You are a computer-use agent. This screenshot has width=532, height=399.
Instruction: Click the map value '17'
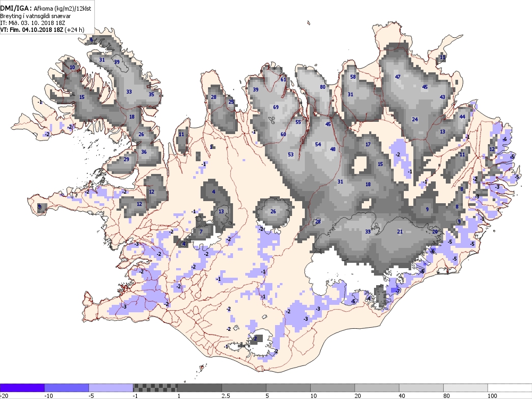coord(368,145)
